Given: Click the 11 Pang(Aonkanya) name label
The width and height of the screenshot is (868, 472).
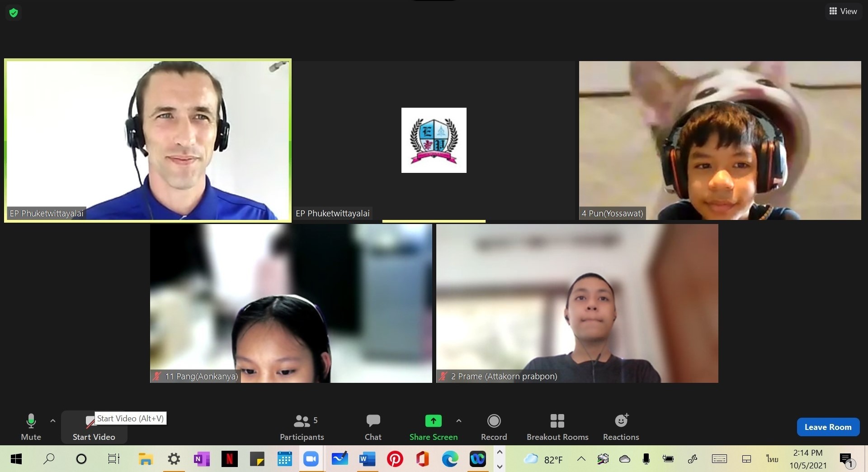Looking at the screenshot, I should click(x=202, y=377).
